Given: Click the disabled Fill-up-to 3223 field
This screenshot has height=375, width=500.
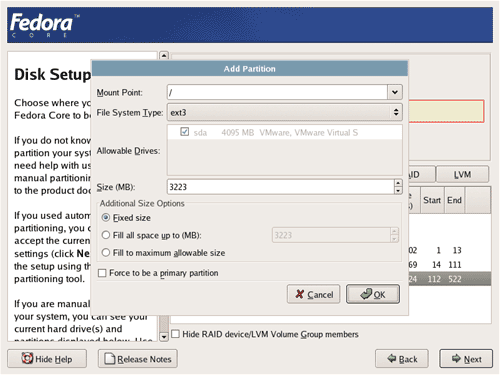Looking at the screenshot, I should 331,235.
